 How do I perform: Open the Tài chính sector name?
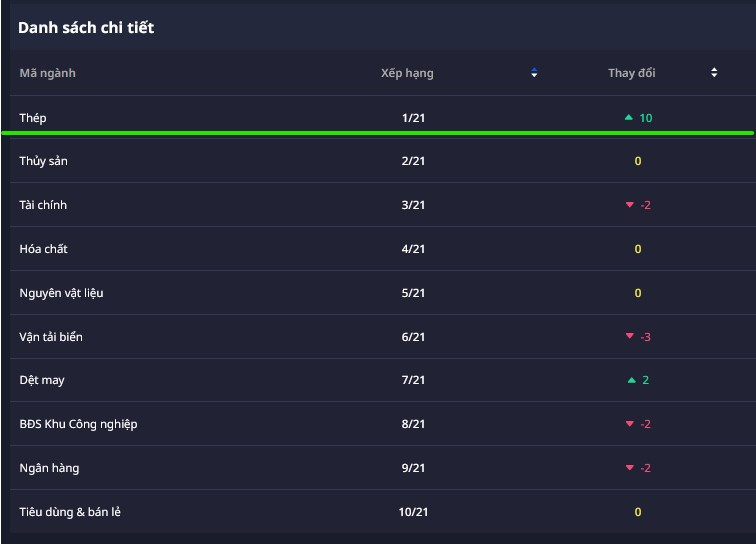43,205
